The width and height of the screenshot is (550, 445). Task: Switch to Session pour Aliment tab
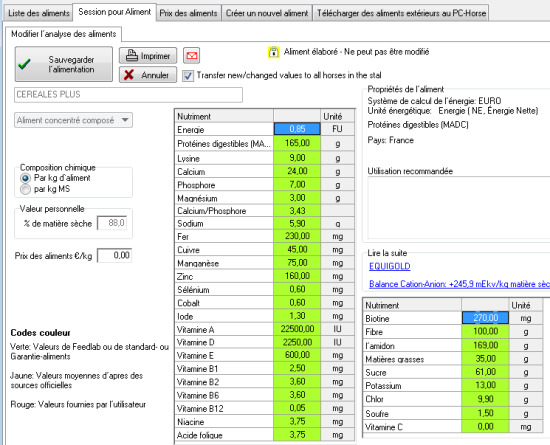click(x=114, y=12)
